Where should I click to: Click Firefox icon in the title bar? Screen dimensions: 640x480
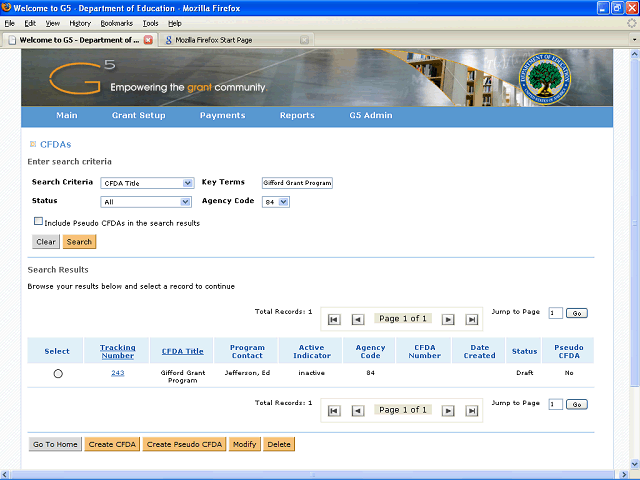(6, 8)
